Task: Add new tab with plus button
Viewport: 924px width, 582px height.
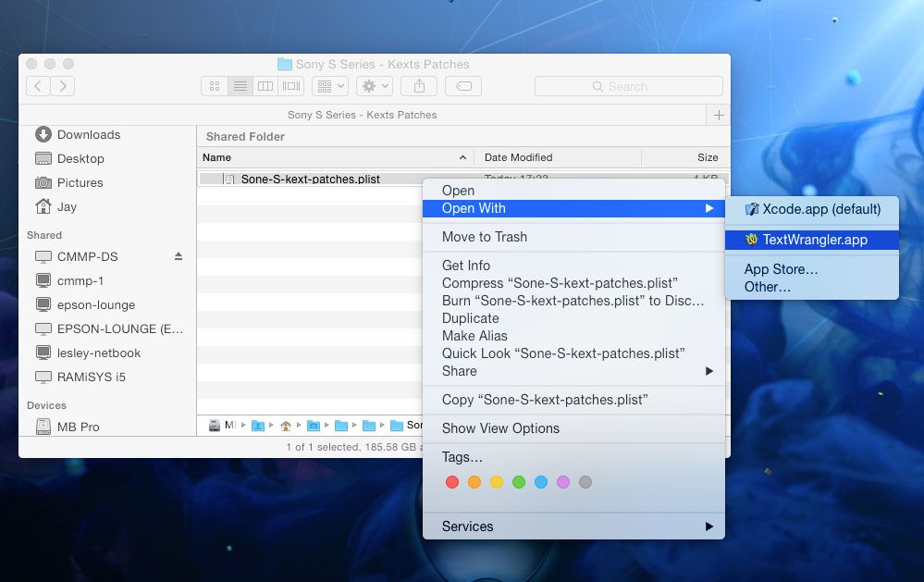Action: pyautogui.click(x=719, y=115)
